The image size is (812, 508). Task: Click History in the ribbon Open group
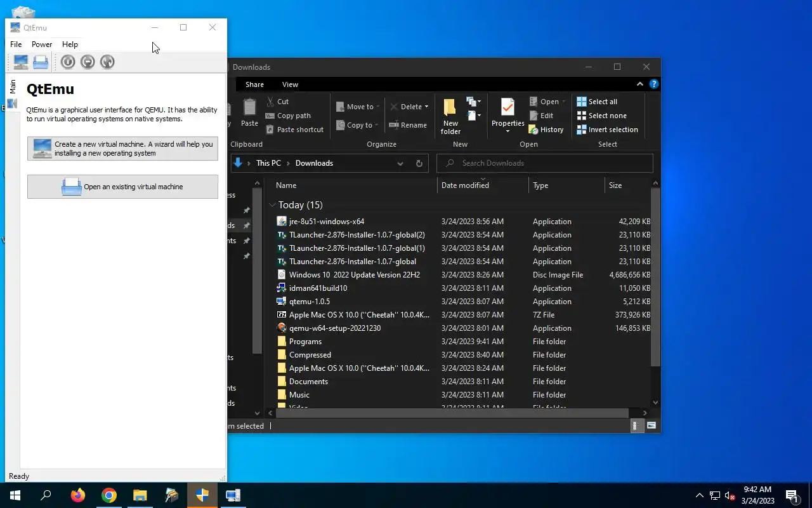point(546,130)
